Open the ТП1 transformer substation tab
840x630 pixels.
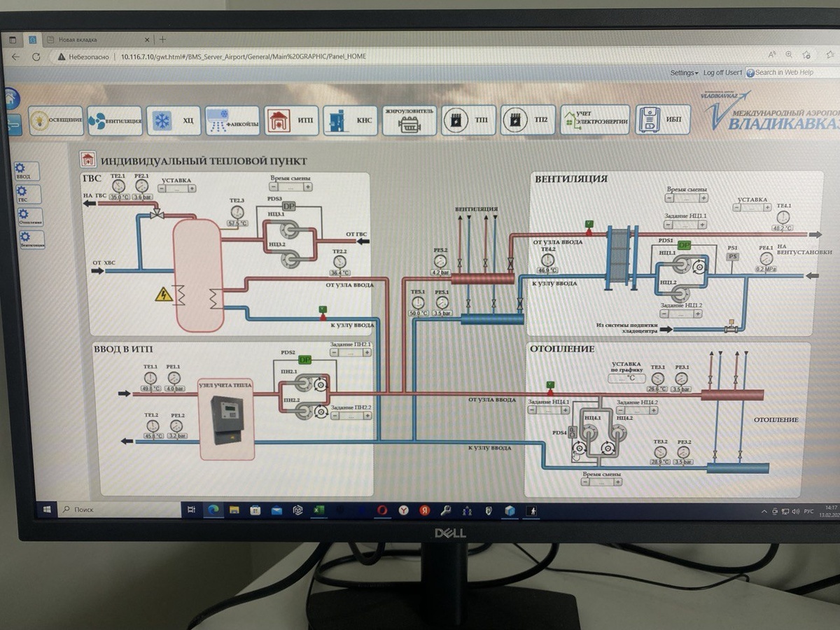[x=468, y=120]
